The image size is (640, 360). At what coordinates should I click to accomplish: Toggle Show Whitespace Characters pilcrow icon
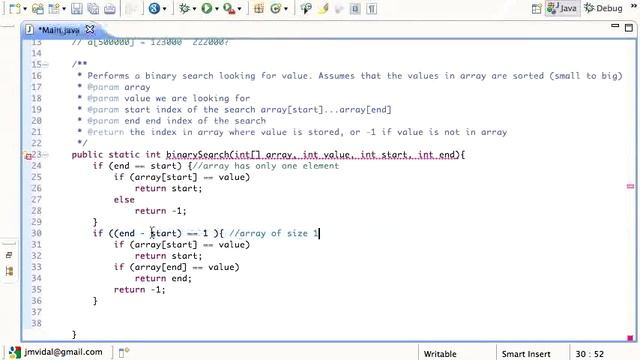click(371, 9)
